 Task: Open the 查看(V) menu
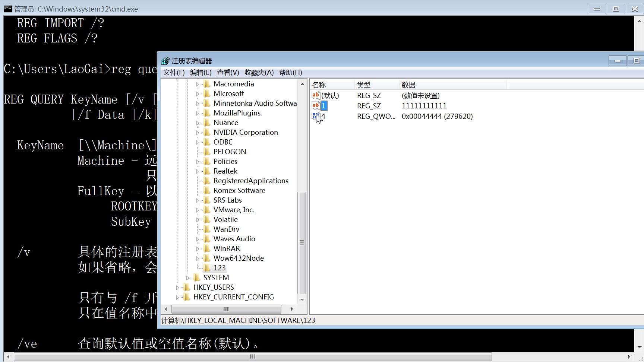click(228, 72)
